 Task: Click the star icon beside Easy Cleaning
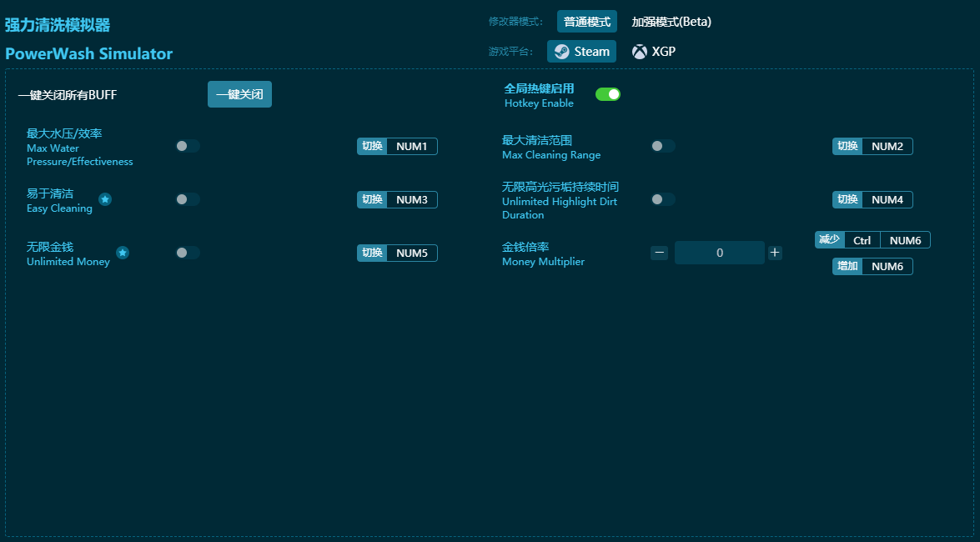coord(105,199)
